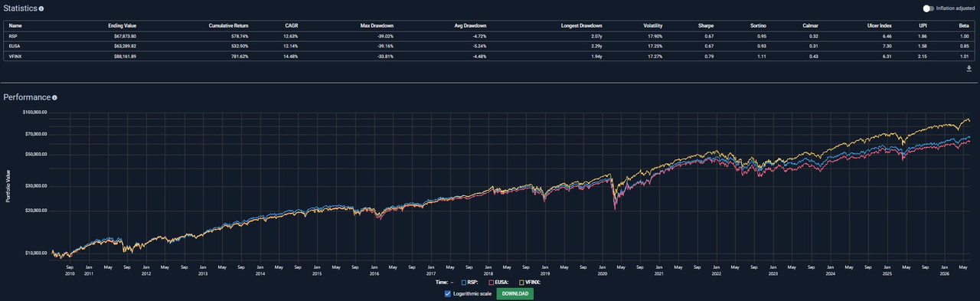Click the 2010 year label on x-axis

[x=70, y=273]
